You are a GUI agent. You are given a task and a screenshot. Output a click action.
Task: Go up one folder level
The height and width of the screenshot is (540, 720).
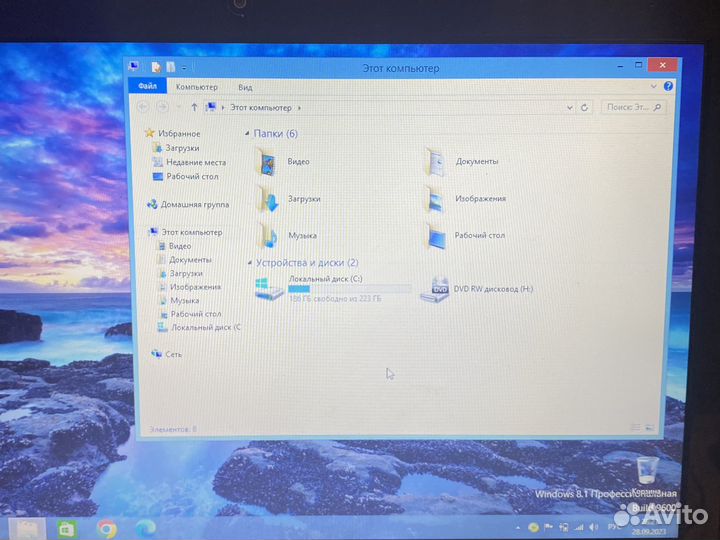[194, 107]
